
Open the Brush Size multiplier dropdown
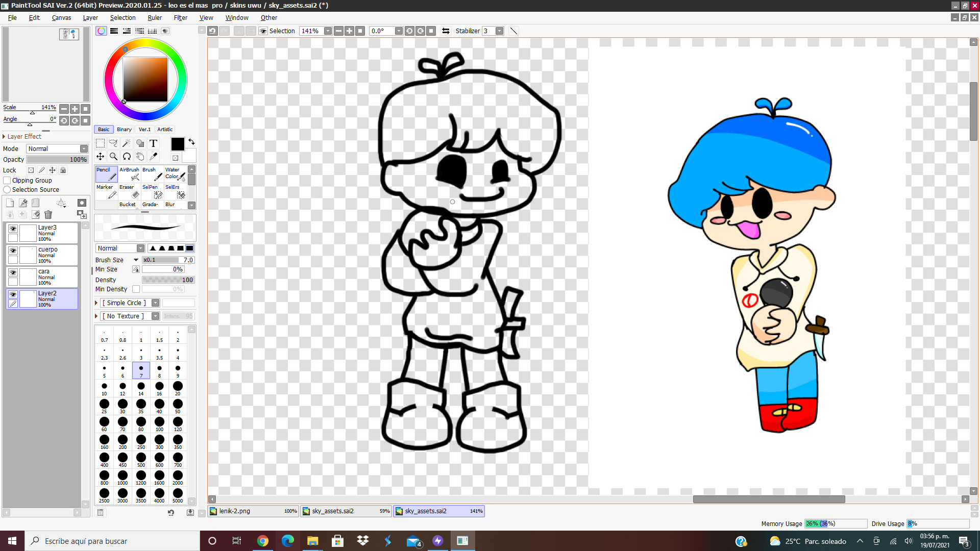(x=136, y=260)
